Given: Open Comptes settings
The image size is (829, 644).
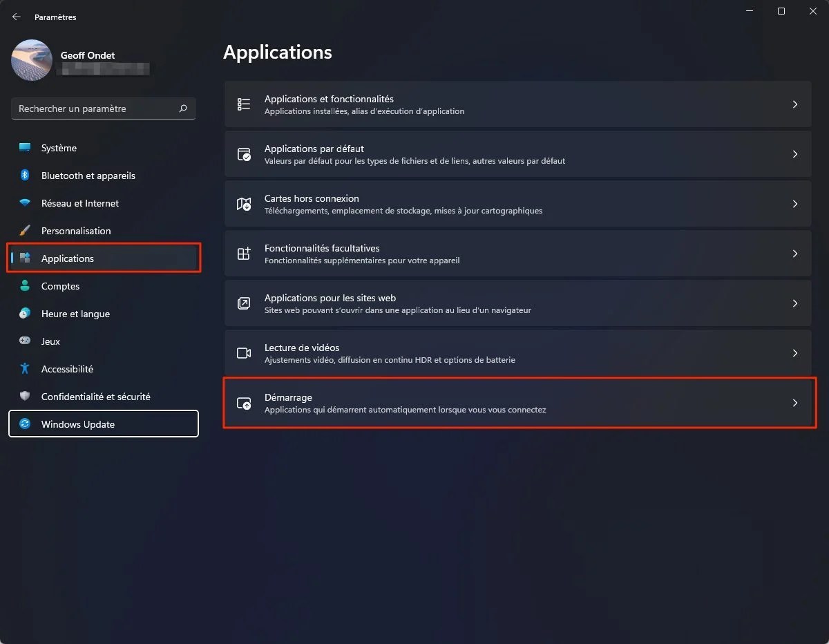Looking at the screenshot, I should pyautogui.click(x=61, y=285).
